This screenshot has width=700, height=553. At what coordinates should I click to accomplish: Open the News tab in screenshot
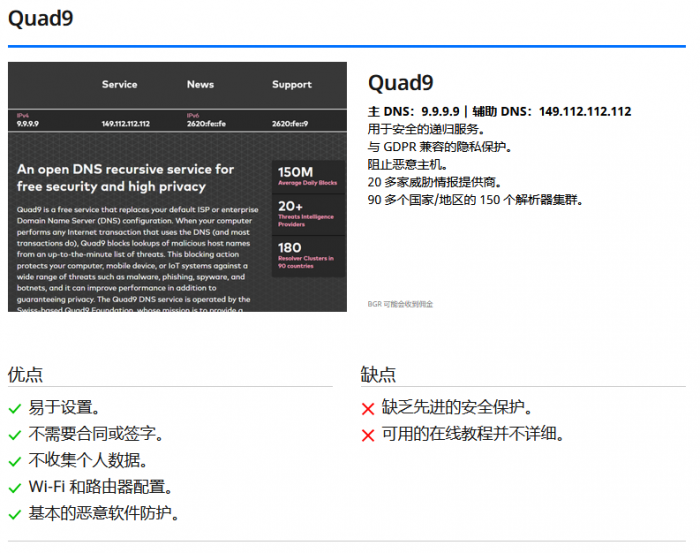tap(200, 85)
